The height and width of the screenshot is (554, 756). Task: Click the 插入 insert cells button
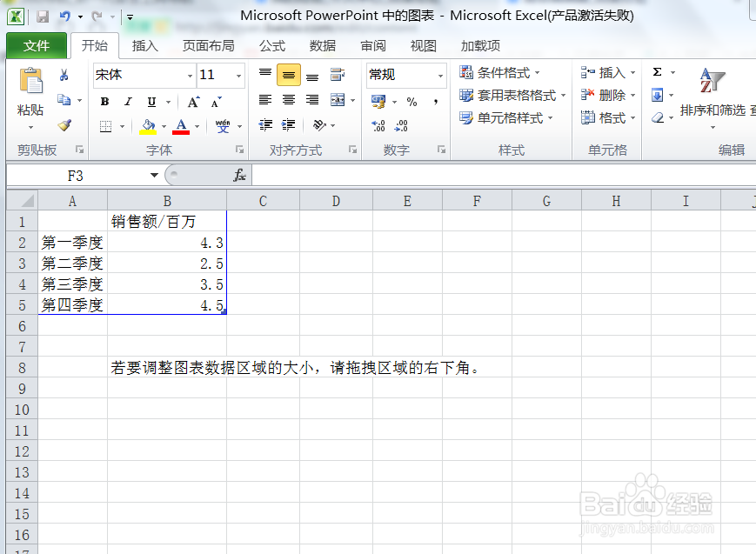608,73
